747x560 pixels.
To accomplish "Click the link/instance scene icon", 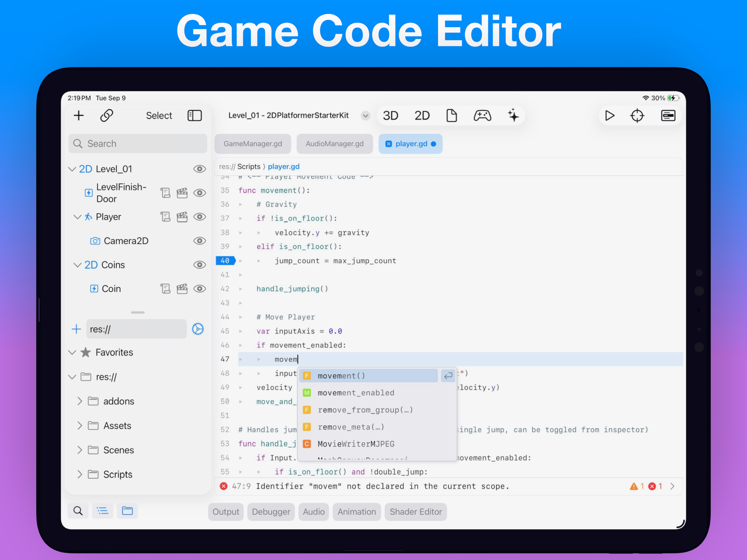I will pos(107,115).
